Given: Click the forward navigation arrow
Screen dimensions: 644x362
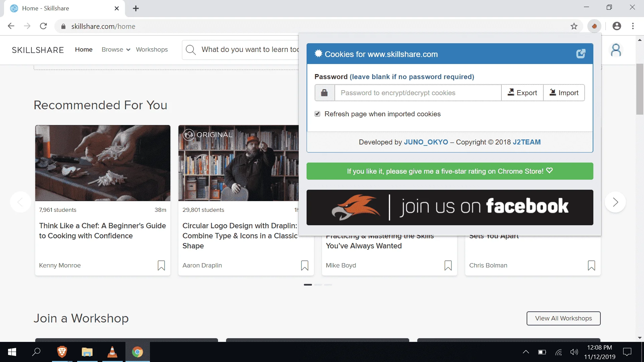Looking at the screenshot, I should 27,26.
